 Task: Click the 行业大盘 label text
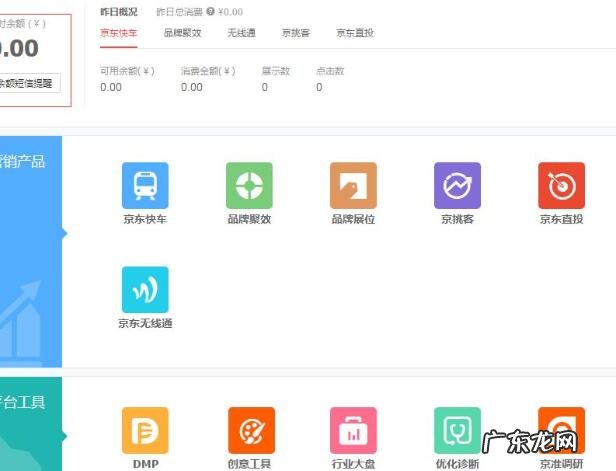click(x=353, y=464)
